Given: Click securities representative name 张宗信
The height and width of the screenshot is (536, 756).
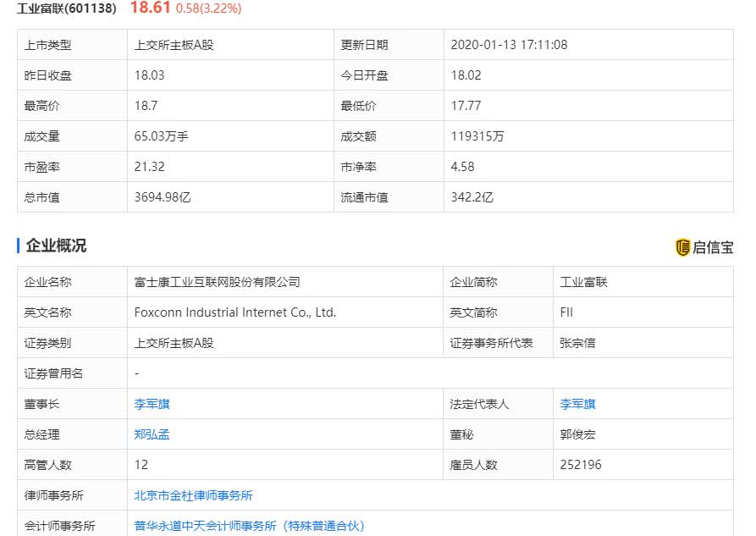Looking at the screenshot, I should point(577,343).
